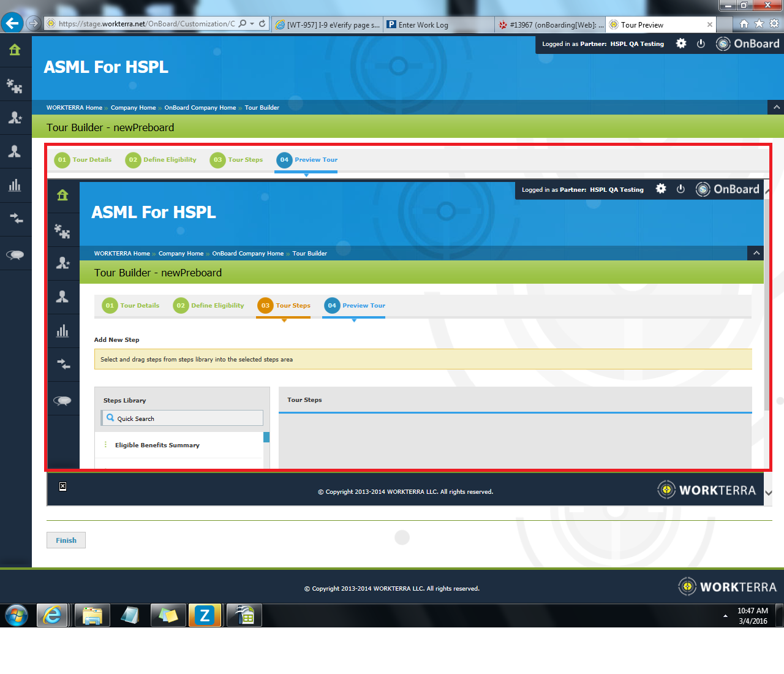
Task: Open the Company Home breadcrumb link
Action: click(x=133, y=108)
